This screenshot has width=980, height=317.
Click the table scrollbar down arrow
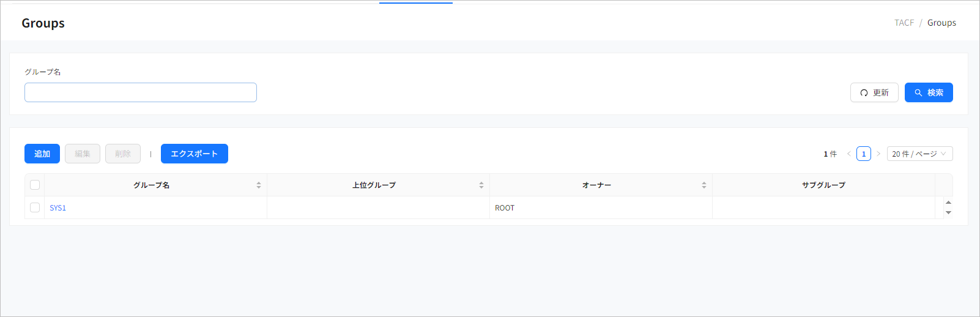point(948,212)
